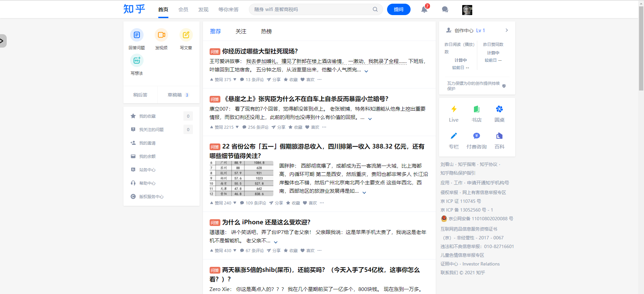Like 喜欢 the 悬崖之上 answer

click(312, 127)
